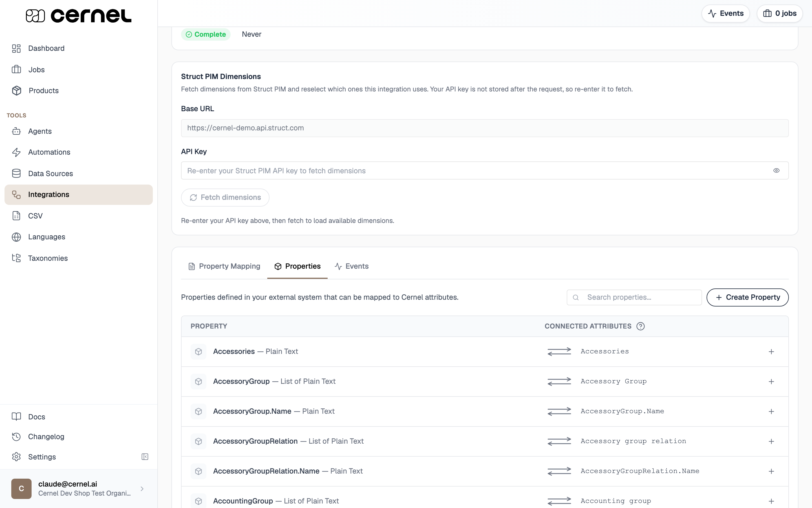Add connected attribute to AccountingGroup row
812x508 pixels.
[x=771, y=501]
